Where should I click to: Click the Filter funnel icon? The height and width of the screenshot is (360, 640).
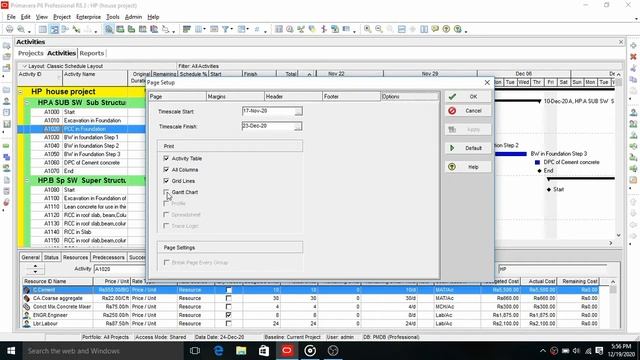225,29
